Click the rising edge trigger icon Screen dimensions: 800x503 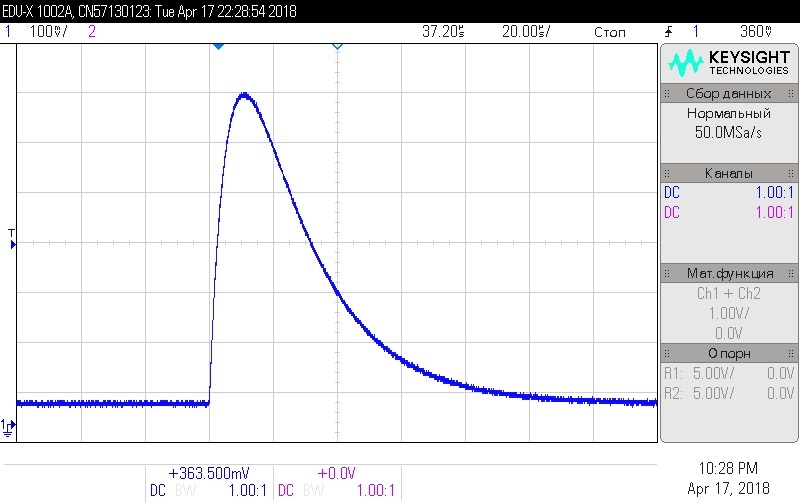[x=668, y=32]
